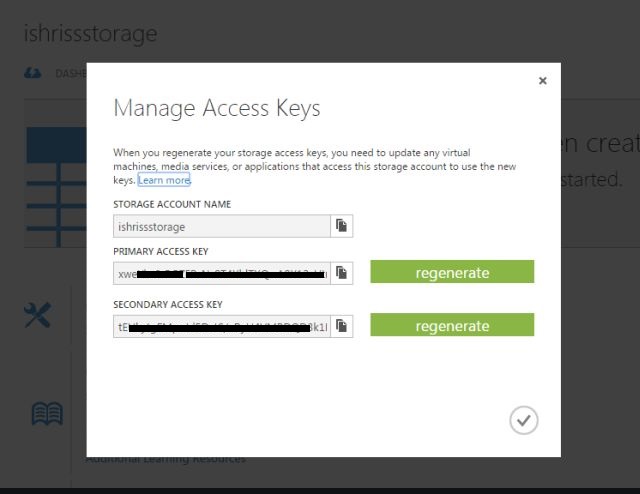This screenshot has width=640, height=494.
Task: Open Additional Learning Resources link
Action: pos(165,460)
